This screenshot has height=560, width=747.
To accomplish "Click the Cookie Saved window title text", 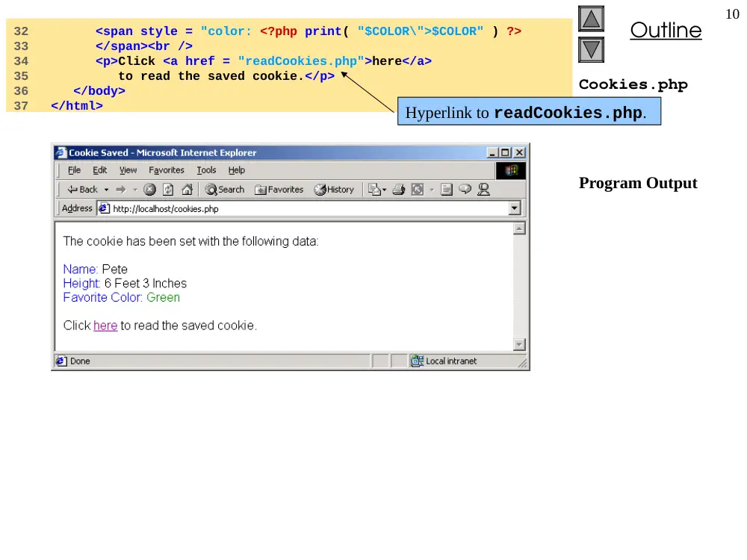I will (162, 153).
